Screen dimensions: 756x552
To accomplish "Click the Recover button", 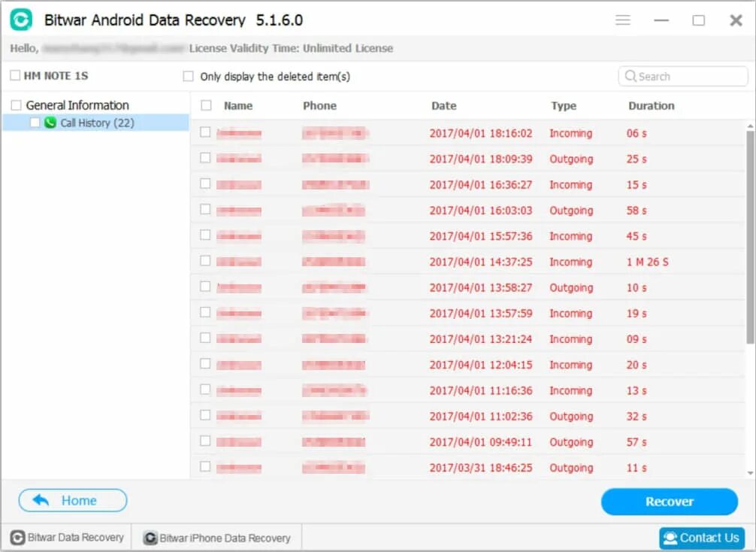I will coord(670,502).
